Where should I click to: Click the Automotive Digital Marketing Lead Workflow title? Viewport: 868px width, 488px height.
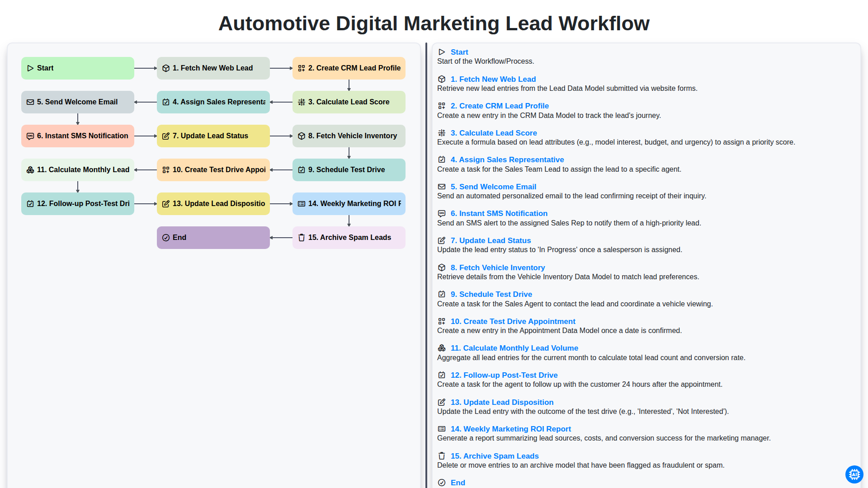434,23
